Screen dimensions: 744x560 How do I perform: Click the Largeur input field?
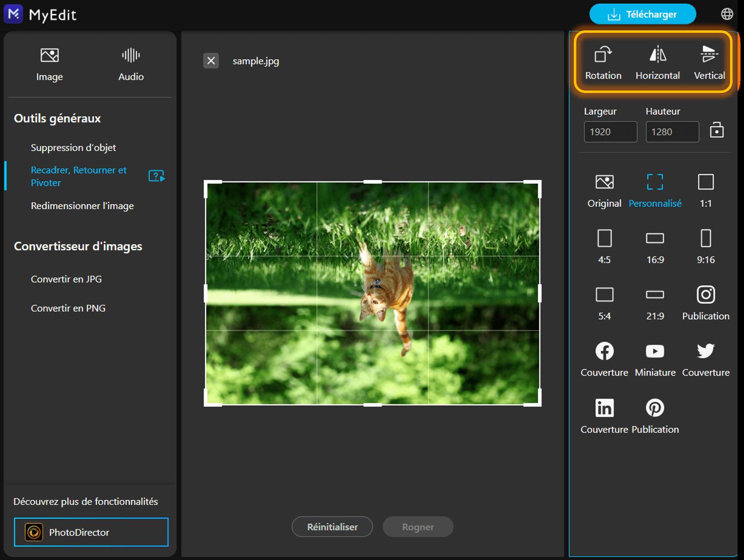point(610,132)
